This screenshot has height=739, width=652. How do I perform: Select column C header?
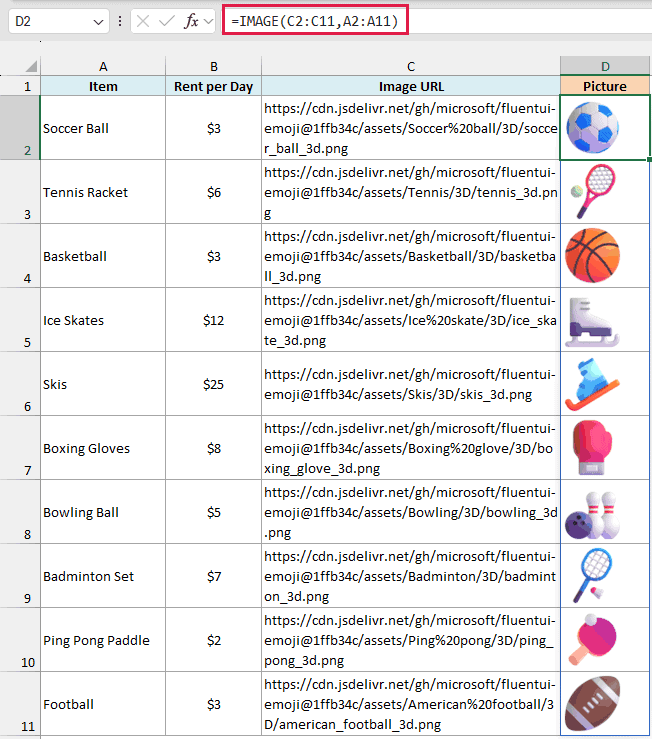(x=411, y=66)
